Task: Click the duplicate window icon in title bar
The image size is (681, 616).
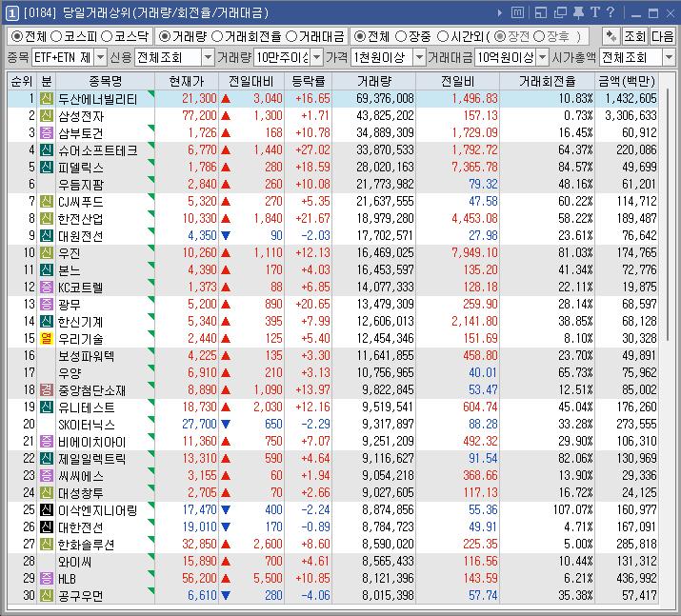Action: [x=560, y=13]
